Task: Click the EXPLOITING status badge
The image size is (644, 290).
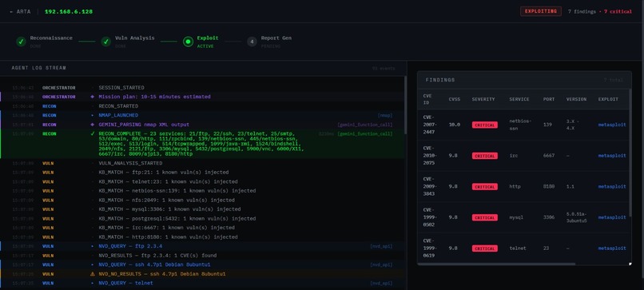Action: (540, 11)
